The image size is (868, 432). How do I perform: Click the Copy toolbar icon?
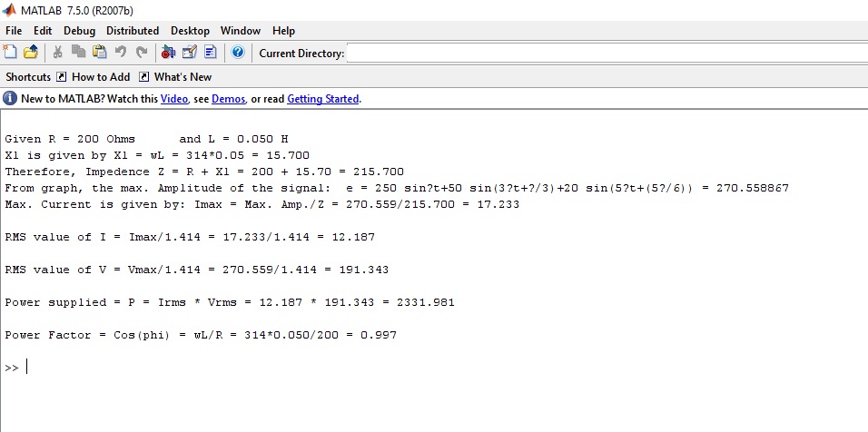[79, 53]
